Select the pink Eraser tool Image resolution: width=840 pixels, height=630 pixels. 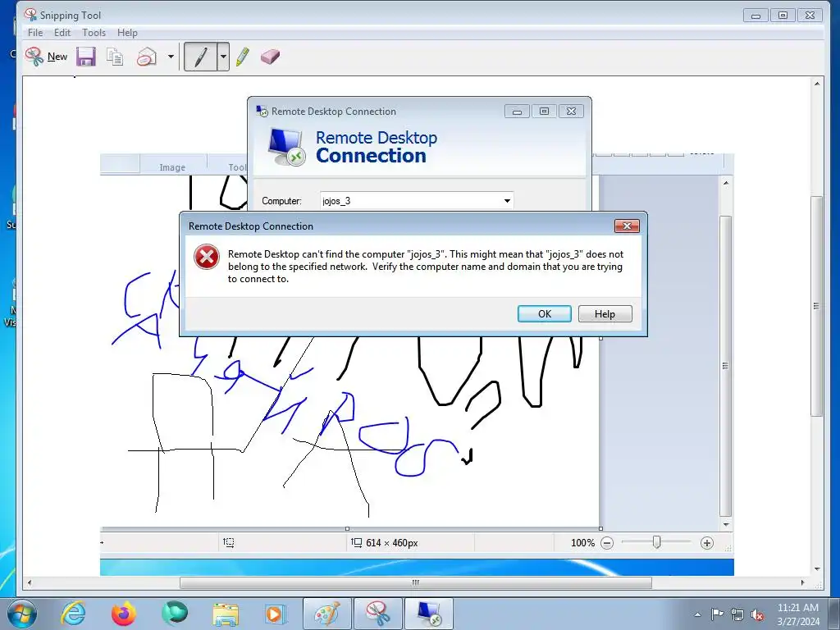tap(270, 57)
